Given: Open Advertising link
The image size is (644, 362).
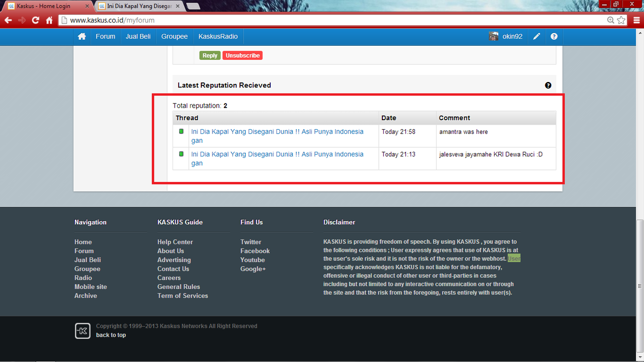Looking at the screenshot, I should (x=174, y=260).
